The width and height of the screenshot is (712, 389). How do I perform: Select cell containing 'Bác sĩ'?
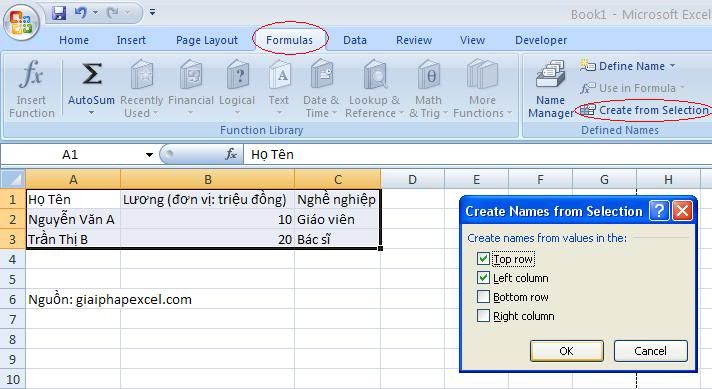click(x=337, y=240)
